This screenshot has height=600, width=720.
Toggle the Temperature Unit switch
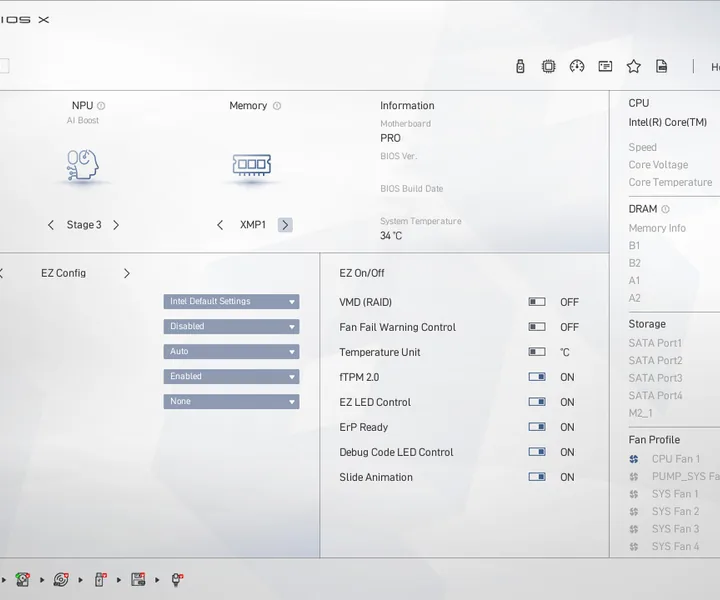click(537, 352)
